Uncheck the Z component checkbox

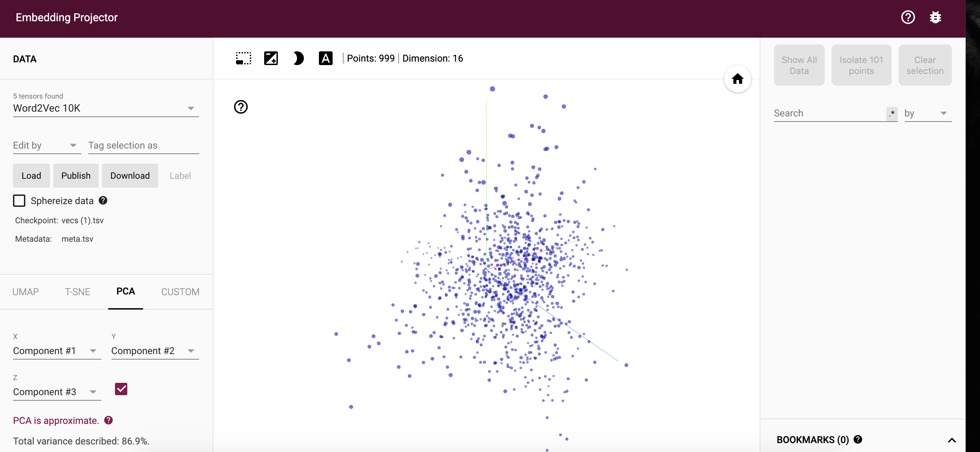tap(121, 389)
